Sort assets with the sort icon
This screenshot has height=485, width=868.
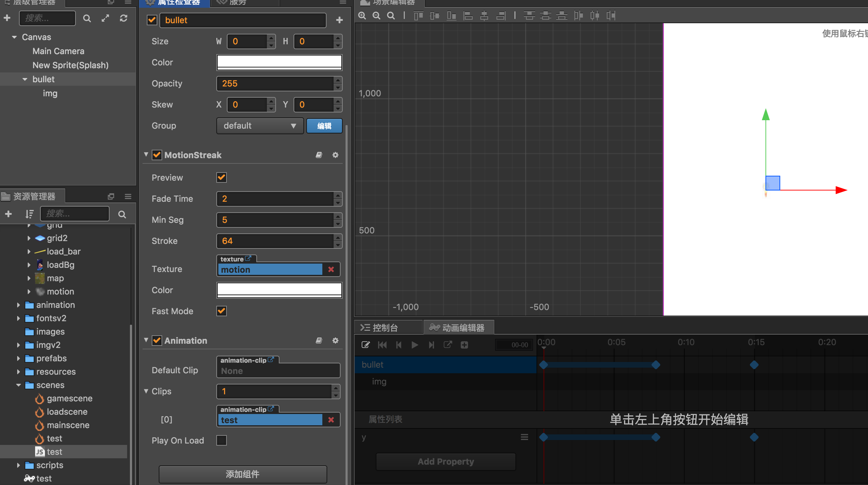coord(29,214)
